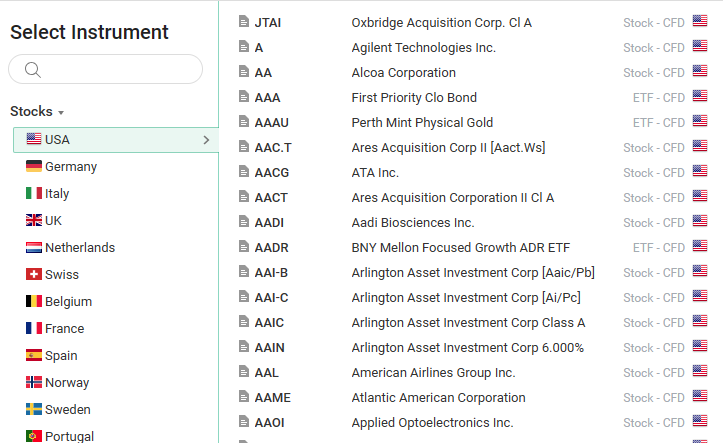Open the Stocks category dropdown
Viewport: 723px width, 443px height.
click(38, 112)
